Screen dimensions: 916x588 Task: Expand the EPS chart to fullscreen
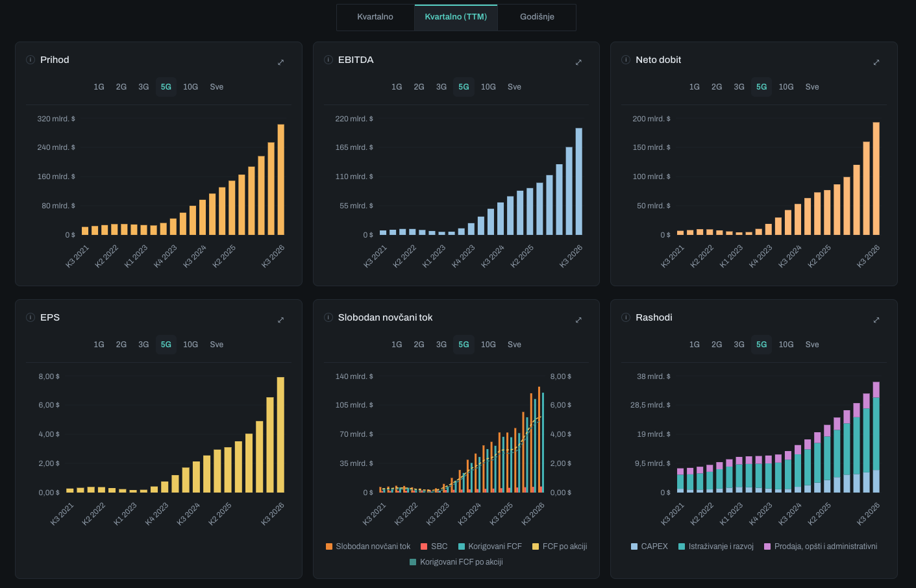[x=281, y=320]
